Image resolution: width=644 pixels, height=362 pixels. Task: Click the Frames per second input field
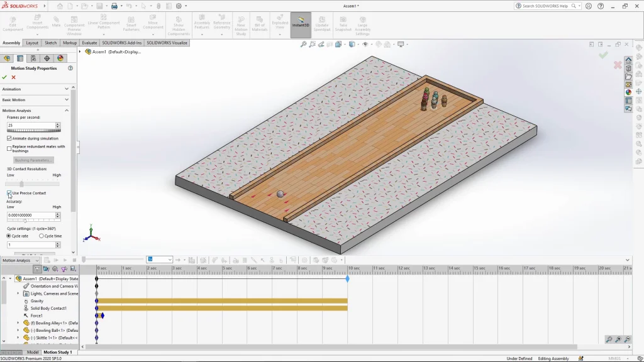pyautogui.click(x=31, y=125)
